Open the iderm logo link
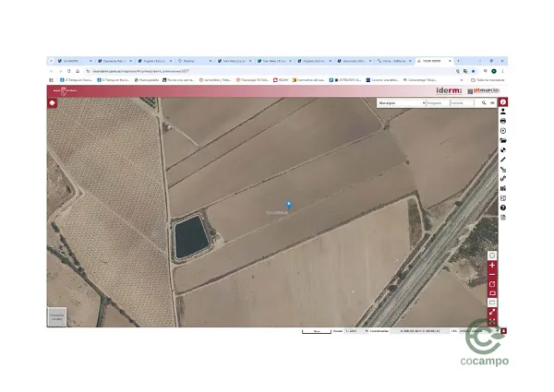 pos(449,90)
